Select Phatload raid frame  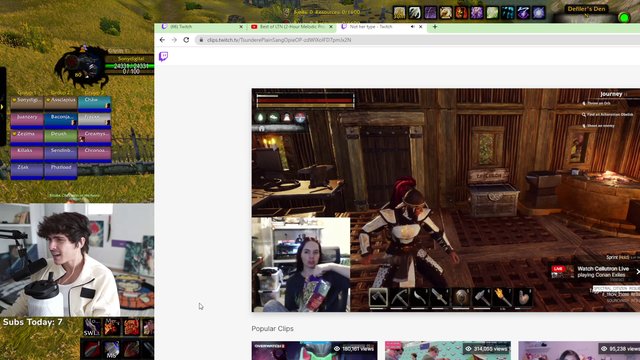click(61, 171)
